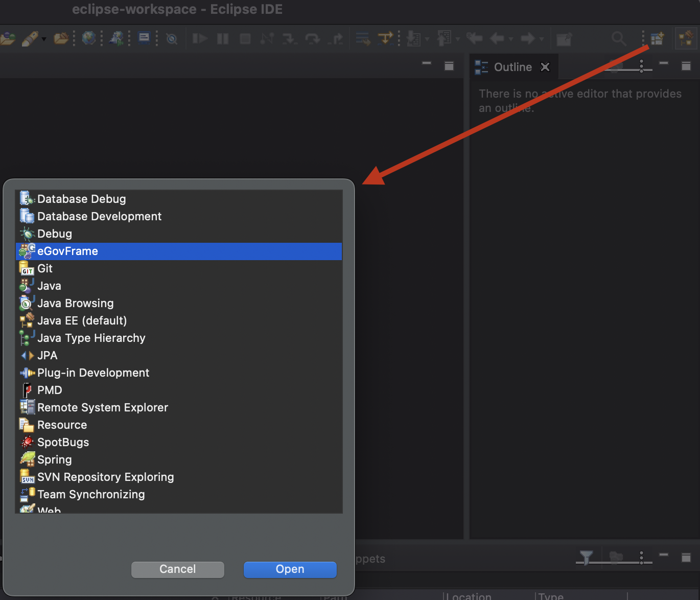Open the Outline view menu
This screenshot has height=600, width=700.
tap(641, 66)
